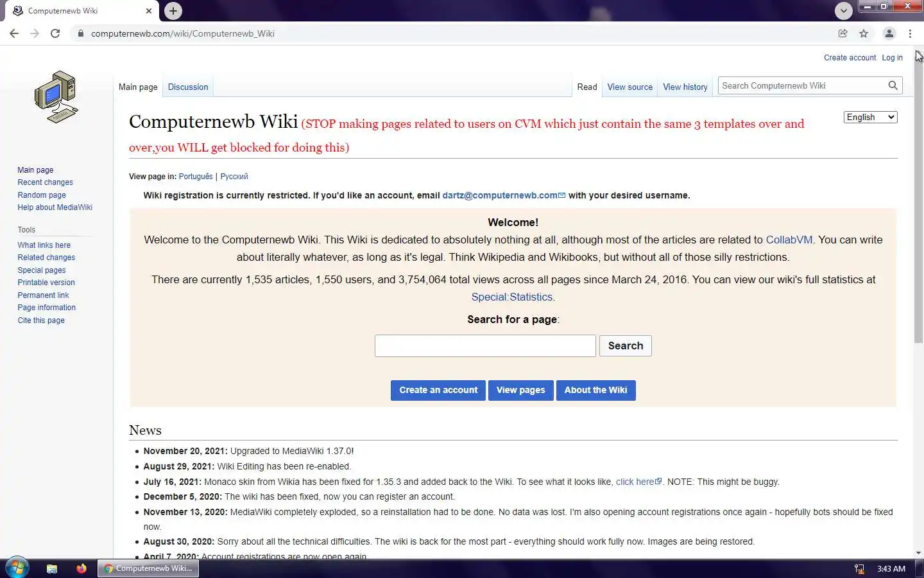Click the Welcome! heading text
The image size is (924, 578).
tap(513, 222)
